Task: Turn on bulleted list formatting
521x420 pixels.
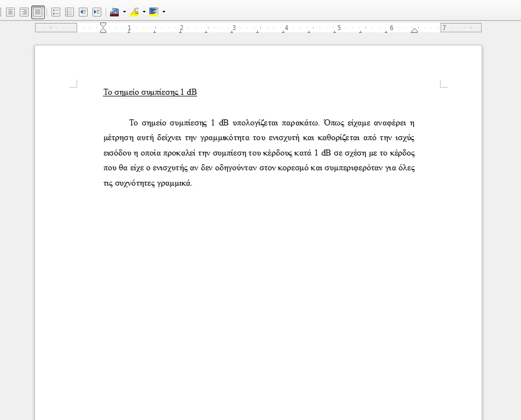Action: (70, 12)
